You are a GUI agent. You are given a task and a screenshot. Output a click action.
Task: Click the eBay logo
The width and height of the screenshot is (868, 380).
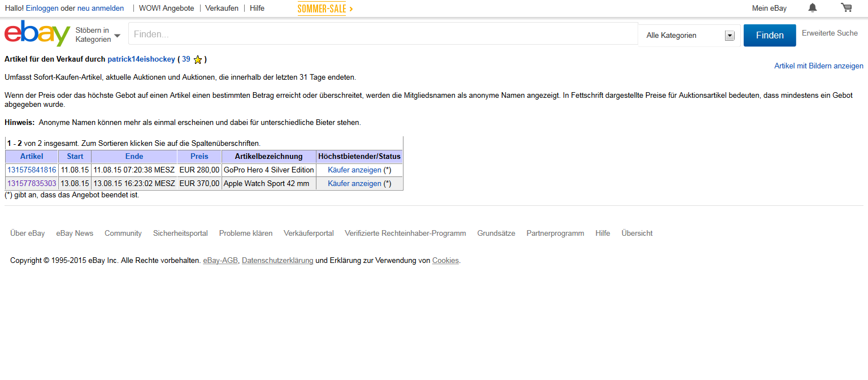click(37, 34)
